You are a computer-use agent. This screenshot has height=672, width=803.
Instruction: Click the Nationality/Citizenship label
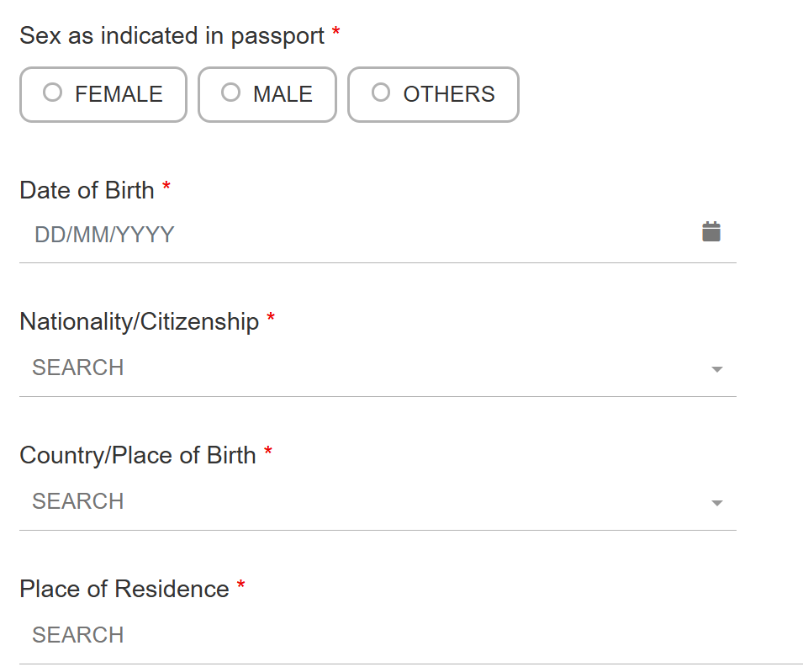pos(140,323)
